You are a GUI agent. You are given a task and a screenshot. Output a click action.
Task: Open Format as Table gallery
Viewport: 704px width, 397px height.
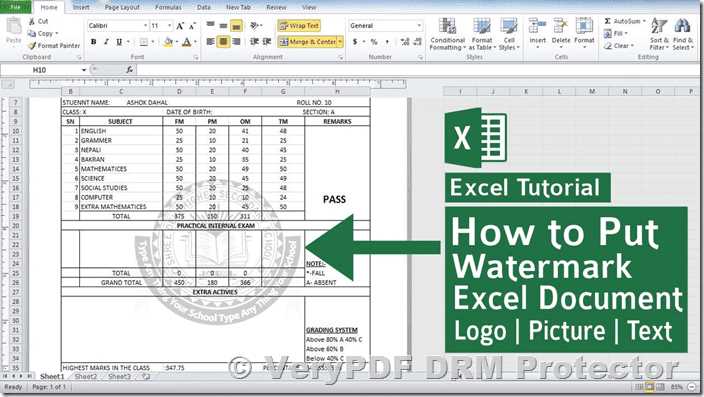tap(482, 34)
